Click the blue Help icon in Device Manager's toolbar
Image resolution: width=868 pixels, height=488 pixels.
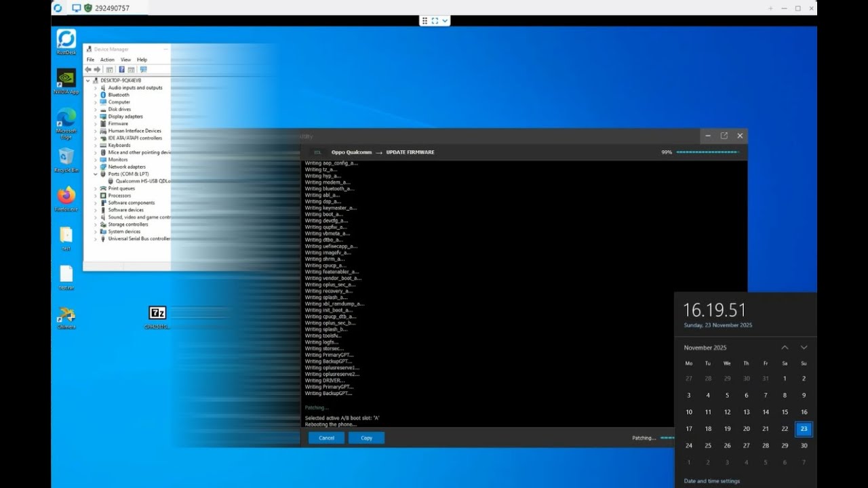pos(121,69)
